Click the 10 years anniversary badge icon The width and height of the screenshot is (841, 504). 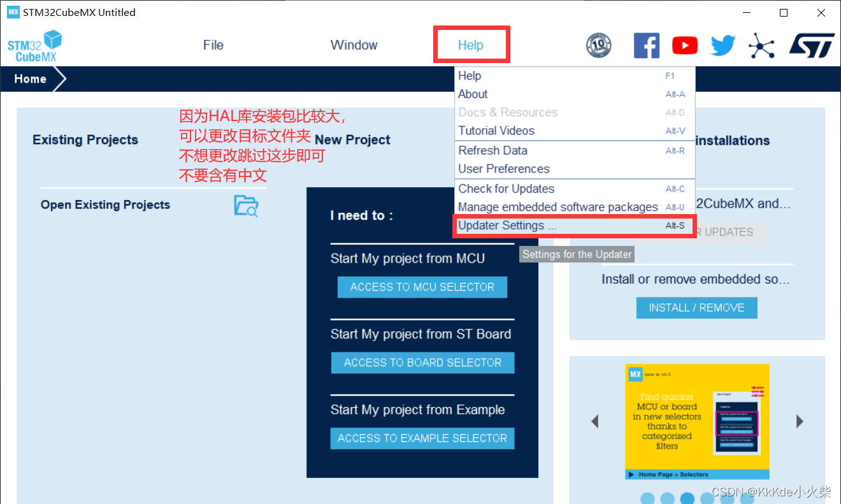click(598, 45)
